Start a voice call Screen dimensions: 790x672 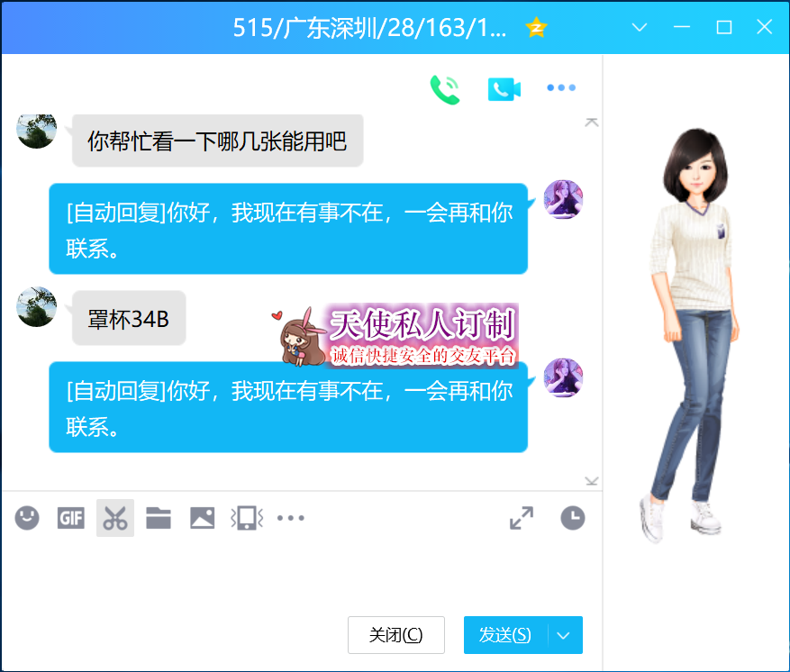[x=445, y=88]
